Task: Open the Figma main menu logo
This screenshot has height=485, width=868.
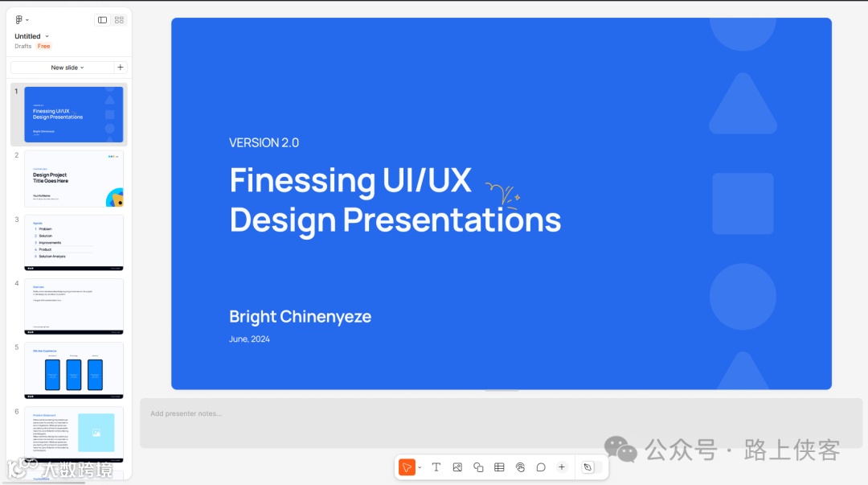Action: [x=18, y=20]
